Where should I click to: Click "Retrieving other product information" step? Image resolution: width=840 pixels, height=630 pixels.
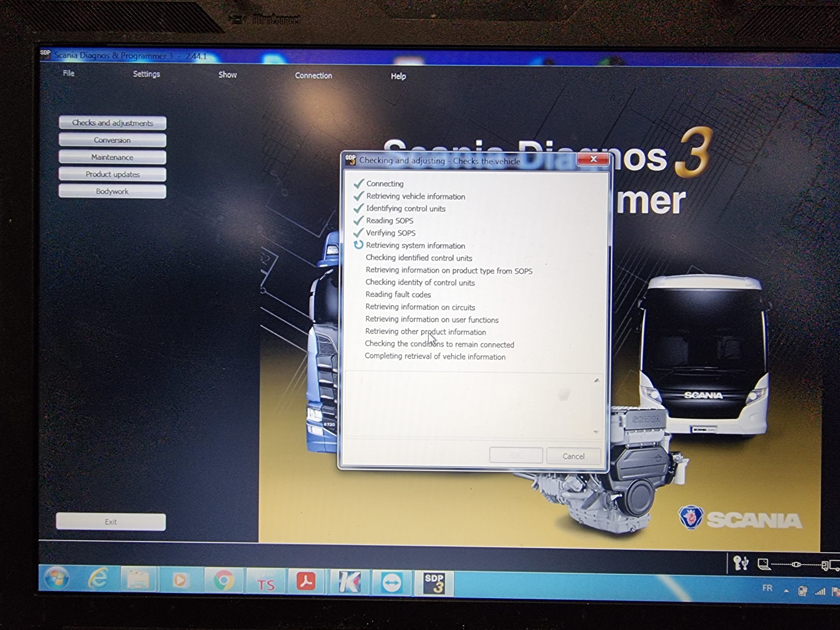tap(425, 331)
